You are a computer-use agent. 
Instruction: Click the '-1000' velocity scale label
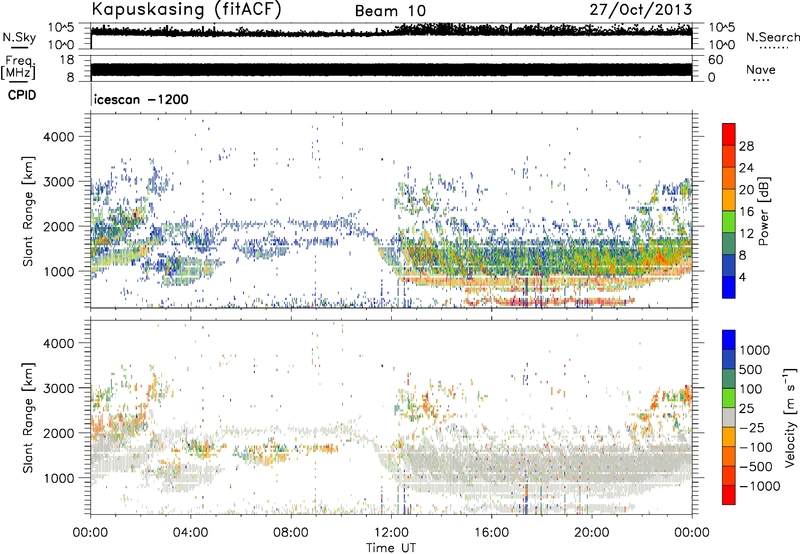760,486
